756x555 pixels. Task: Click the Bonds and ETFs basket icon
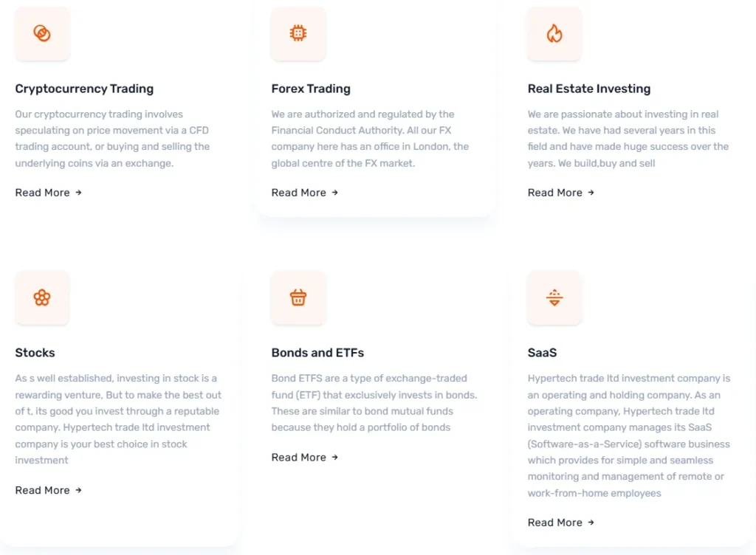tap(298, 297)
